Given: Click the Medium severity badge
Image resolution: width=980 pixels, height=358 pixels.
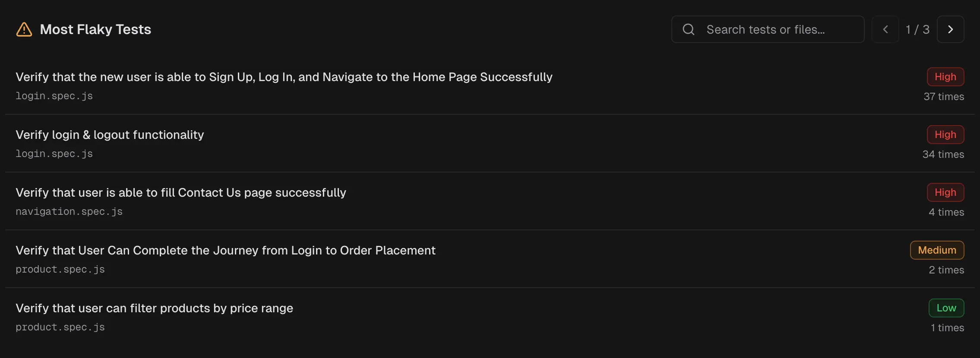Looking at the screenshot, I should (x=937, y=250).
